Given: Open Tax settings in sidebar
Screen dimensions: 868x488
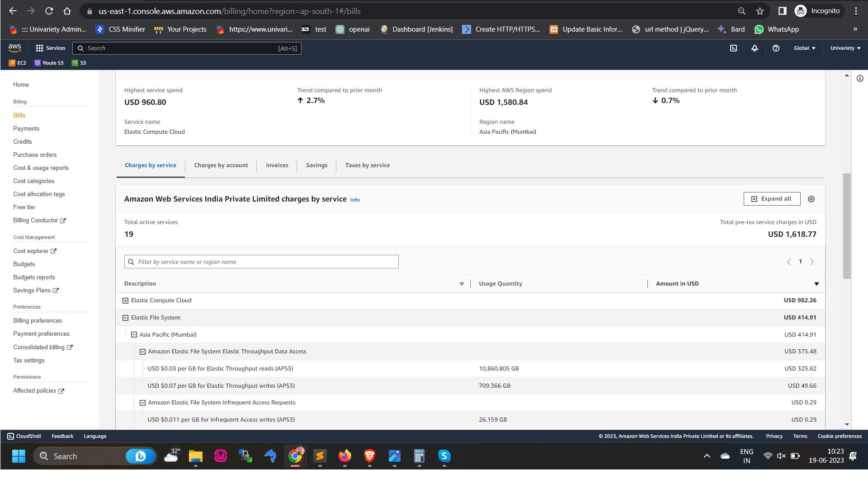Looking at the screenshot, I should [29, 360].
